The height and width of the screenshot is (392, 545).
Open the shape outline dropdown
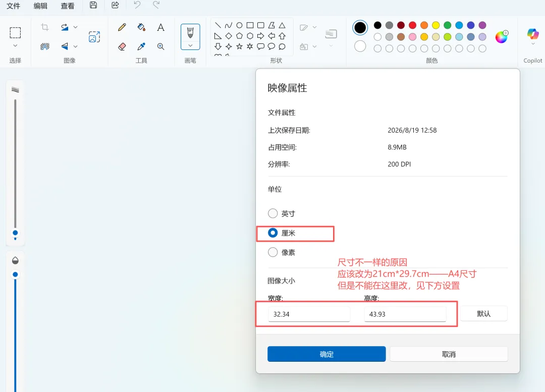pos(314,27)
